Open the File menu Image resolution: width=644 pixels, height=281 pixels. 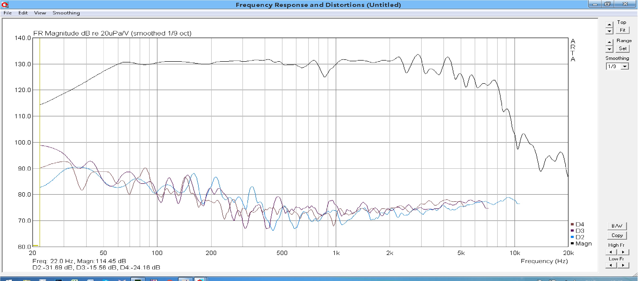pos(8,13)
